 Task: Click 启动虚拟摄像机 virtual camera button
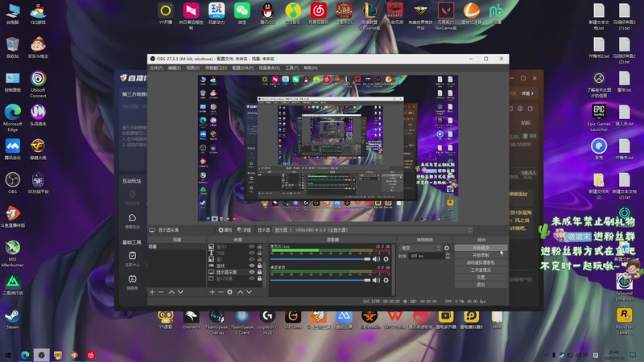point(481,263)
